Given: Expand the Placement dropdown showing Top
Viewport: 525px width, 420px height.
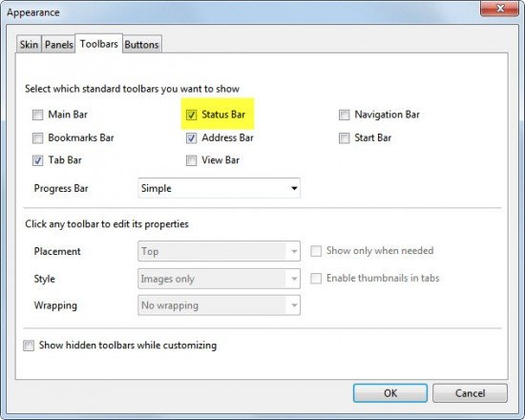Looking at the screenshot, I should [219, 251].
